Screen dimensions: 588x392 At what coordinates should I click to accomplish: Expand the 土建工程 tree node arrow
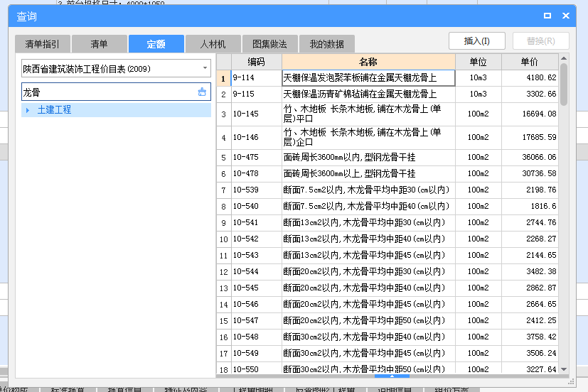(28, 110)
